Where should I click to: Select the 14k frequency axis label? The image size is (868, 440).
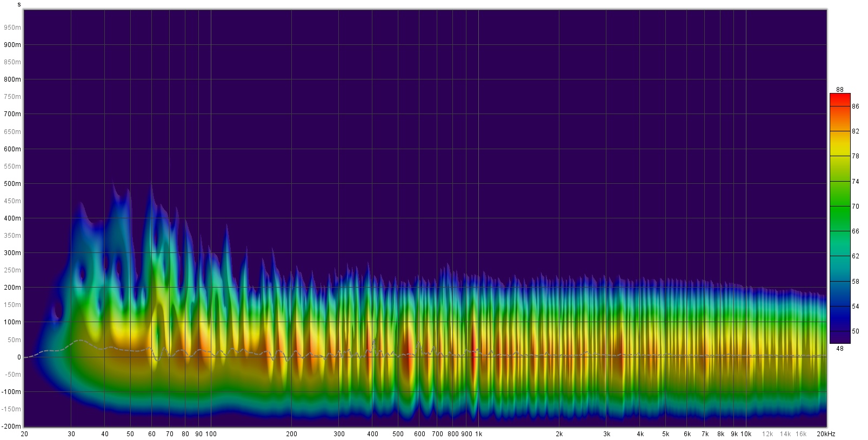click(785, 434)
